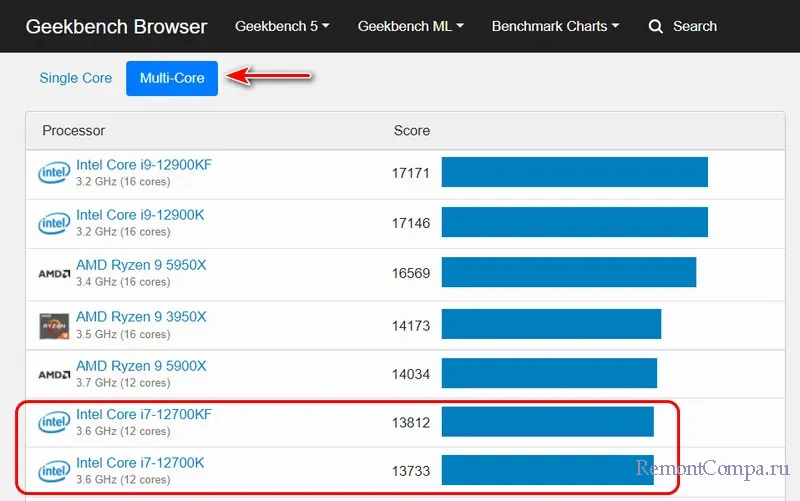Click the AMD logo beside Ryzen 9 5900X

(54, 375)
